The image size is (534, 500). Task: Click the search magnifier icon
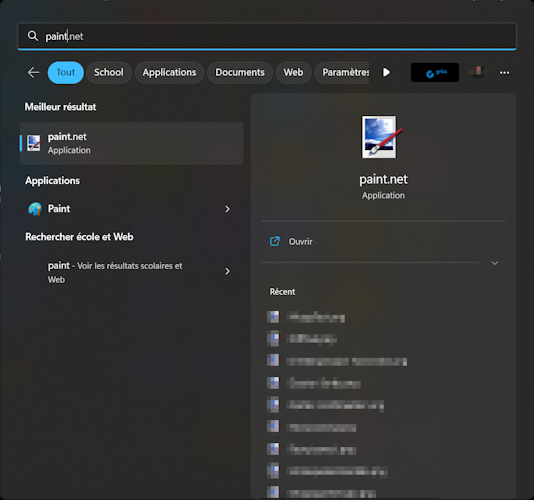pyautogui.click(x=33, y=36)
